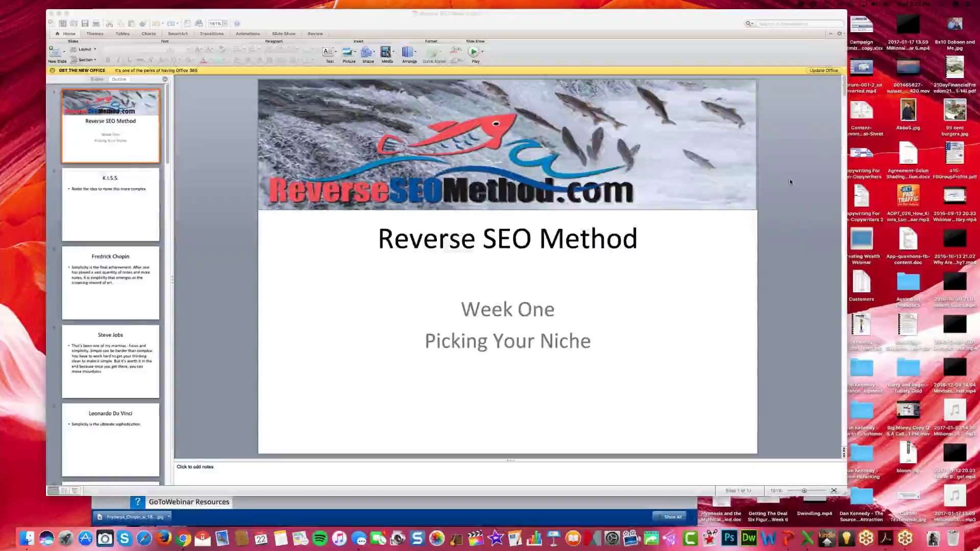
Task: Click the Redo icon in the toolbar
Action: [x=171, y=23]
